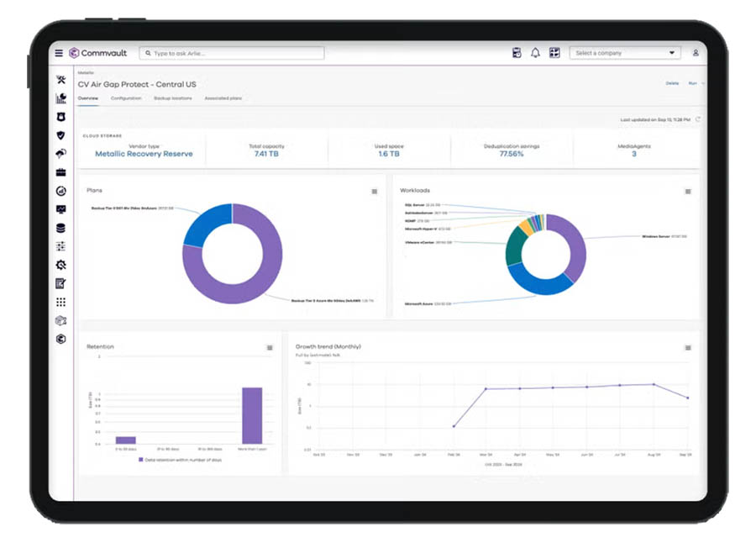Open the user profile icon
Image resolution: width=756 pixels, height=548 pixels.
(x=696, y=53)
